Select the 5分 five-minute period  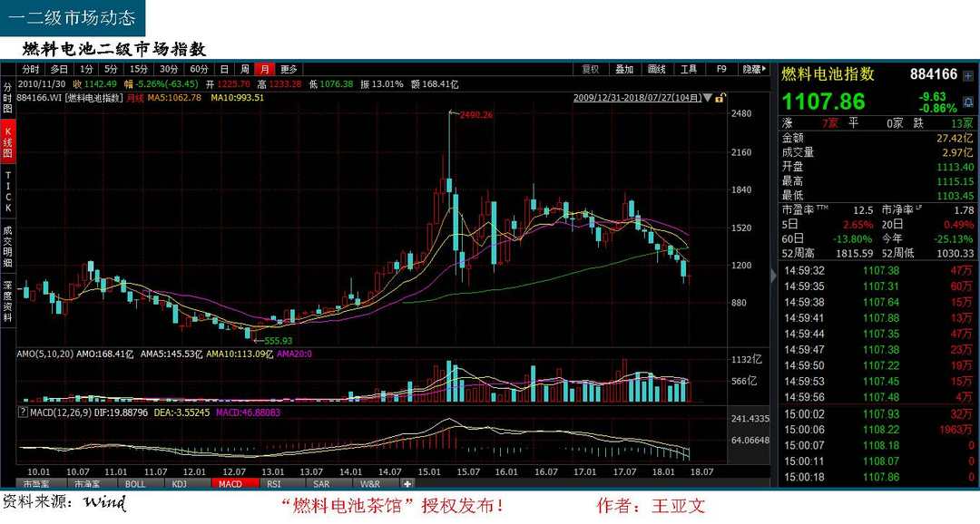coord(111,69)
